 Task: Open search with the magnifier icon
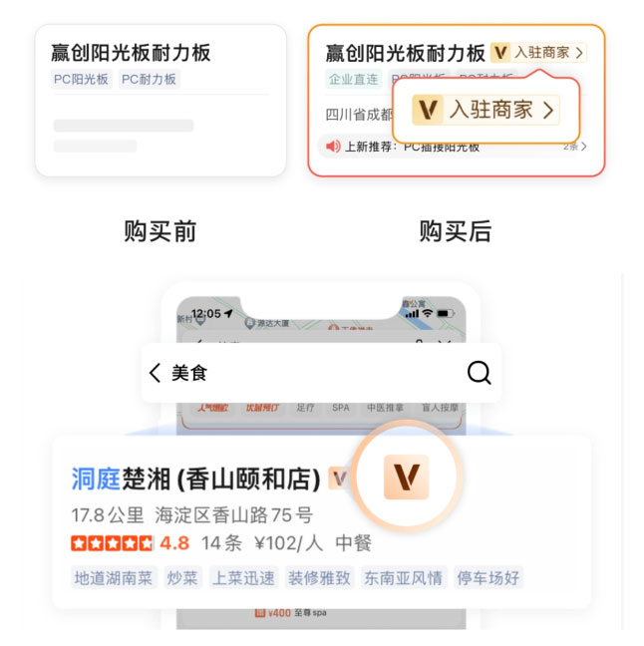480,373
